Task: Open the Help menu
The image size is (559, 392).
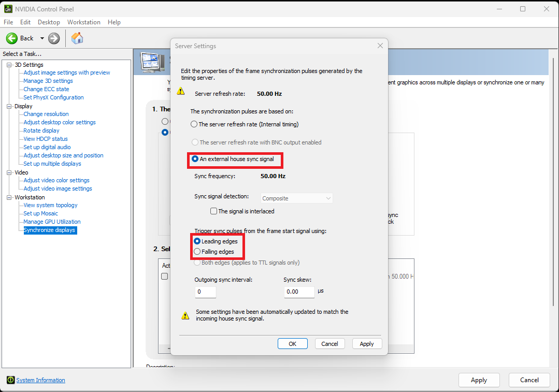Action: point(114,22)
